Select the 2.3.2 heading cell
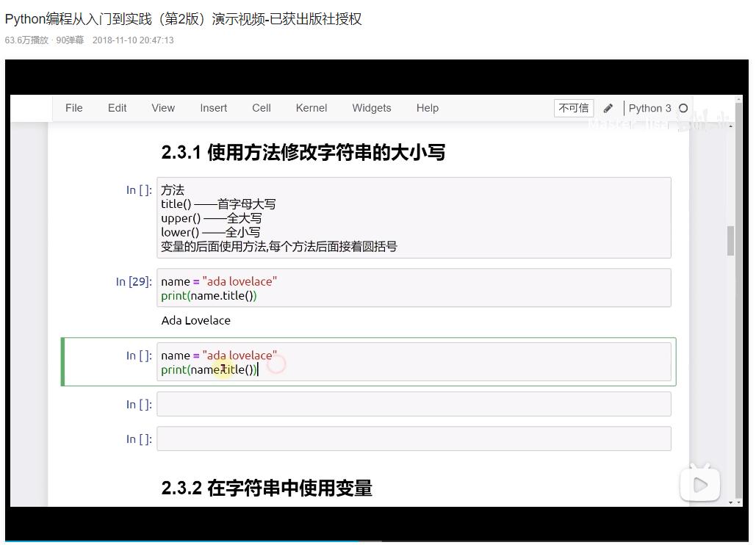This screenshot has height=545, width=756. tap(267, 488)
